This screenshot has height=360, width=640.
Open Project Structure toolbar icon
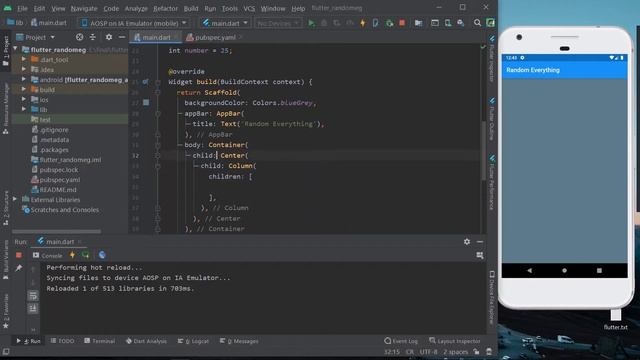418,23
